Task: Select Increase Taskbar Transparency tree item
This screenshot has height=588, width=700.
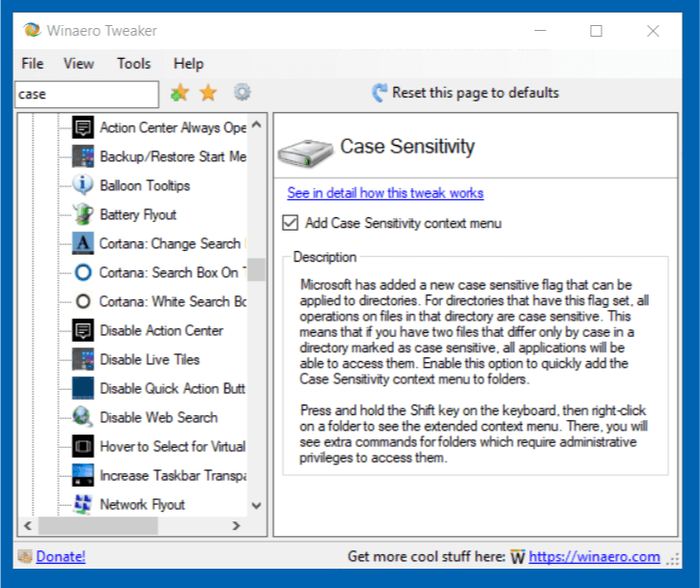Action: 173,475
